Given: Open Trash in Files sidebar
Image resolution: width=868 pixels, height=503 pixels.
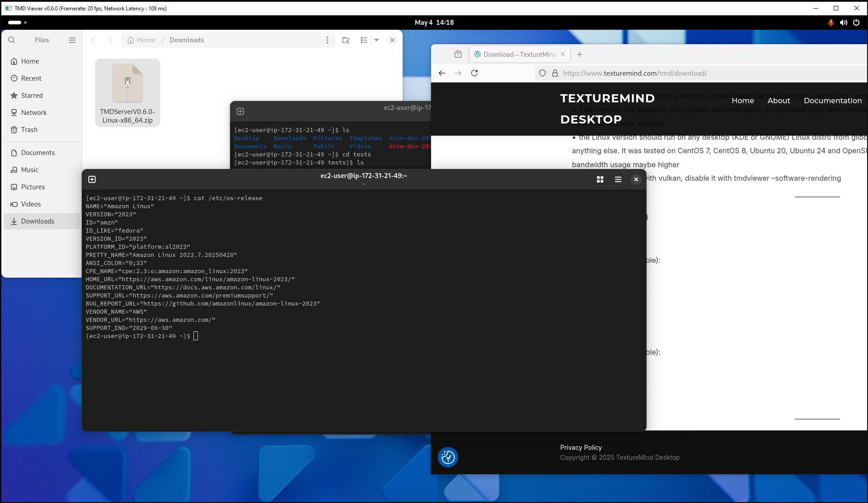Looking at the screenshot, I should 42,130.
